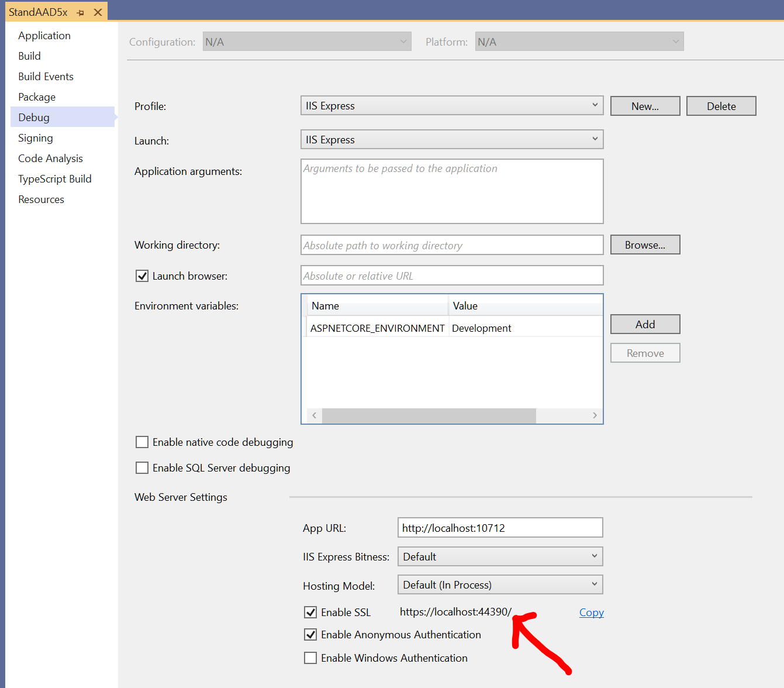This screenshot has width=784, height=688.
Task: Click New... to create a debug profile
Action: 645,105
